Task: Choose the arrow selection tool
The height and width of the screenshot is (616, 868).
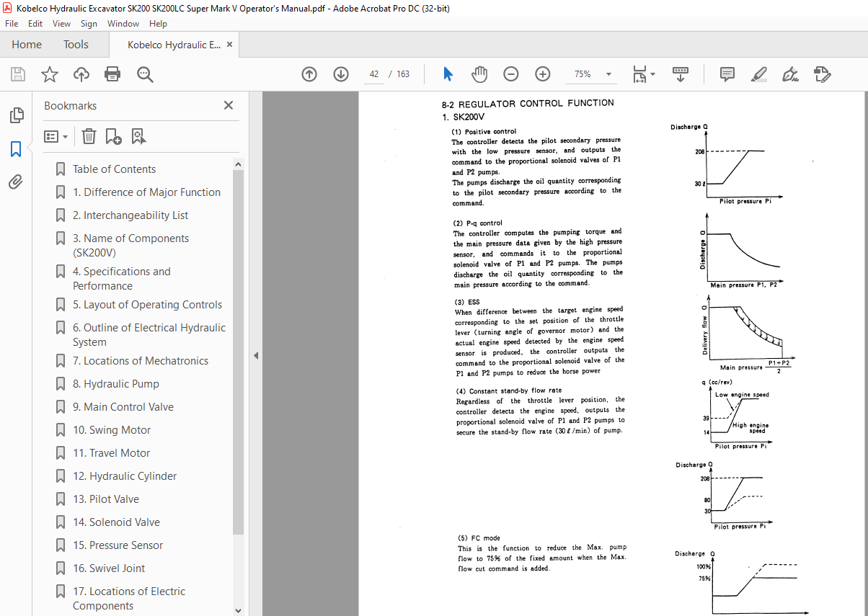Action: tap(448, 74)
